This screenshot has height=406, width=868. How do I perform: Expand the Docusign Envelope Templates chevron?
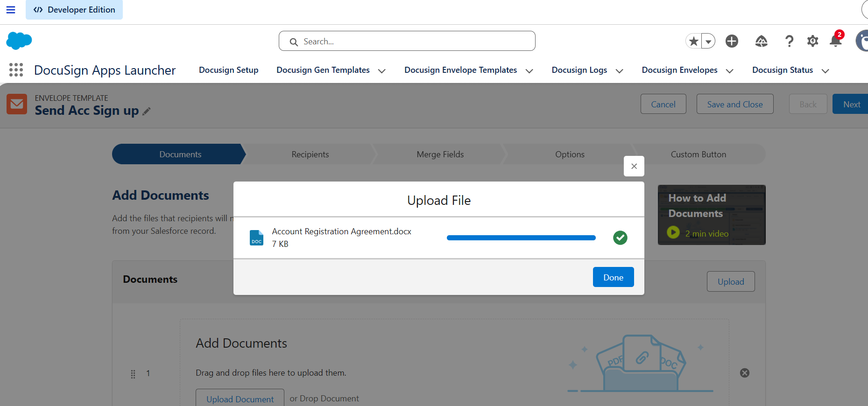click(x=529, y=71)
